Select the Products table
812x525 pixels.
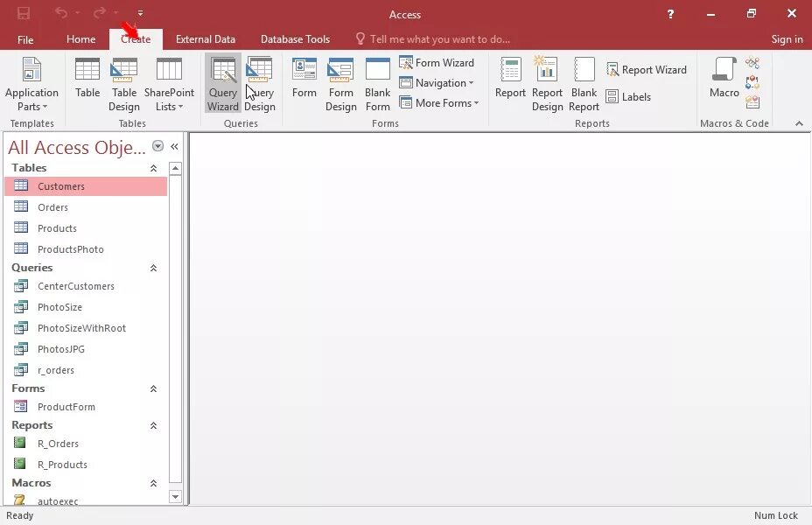tap(86, 228)
